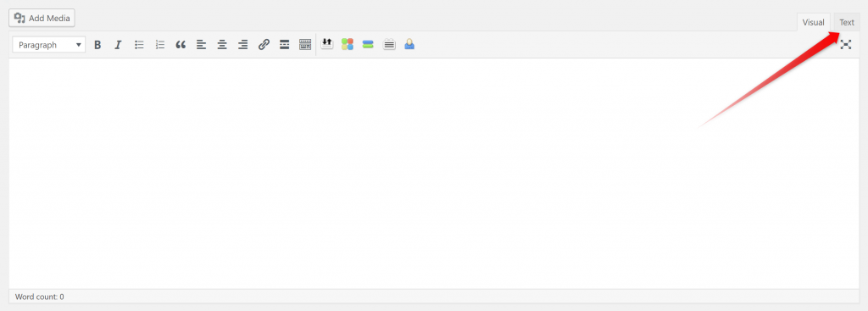Toggle italic formatting
The image size is (868, 311).
(118, 45)
